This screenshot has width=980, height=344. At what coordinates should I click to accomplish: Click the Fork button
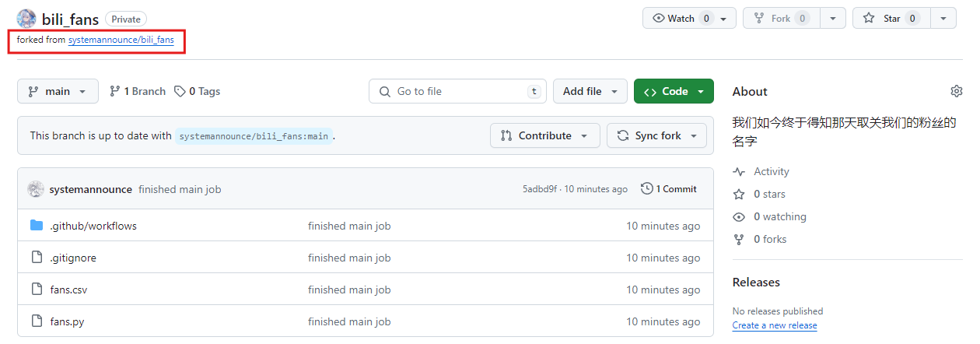(781, 19)
